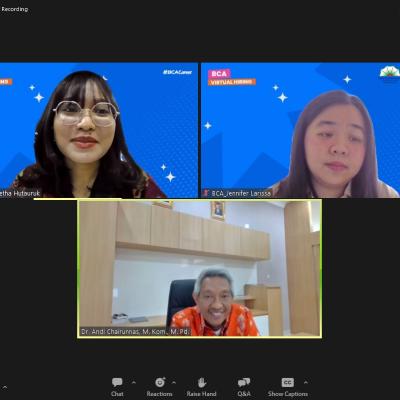Open the Chat panel icon

(117, 382)
